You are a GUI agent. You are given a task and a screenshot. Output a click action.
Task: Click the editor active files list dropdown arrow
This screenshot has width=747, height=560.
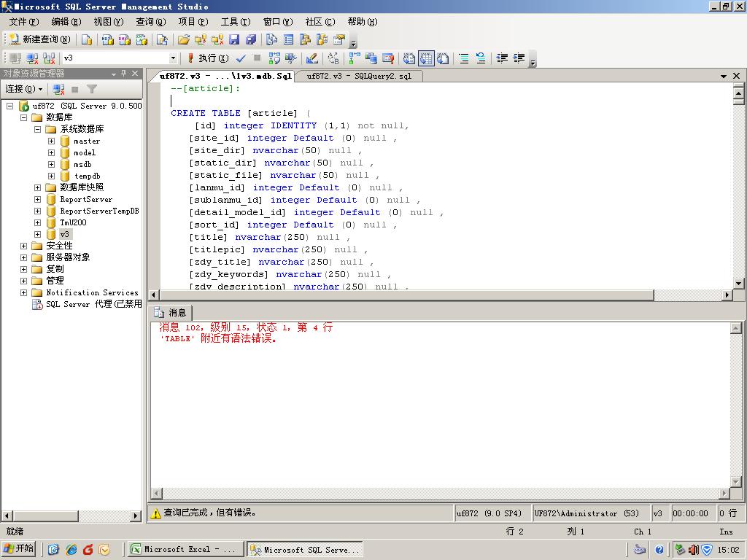724,76
